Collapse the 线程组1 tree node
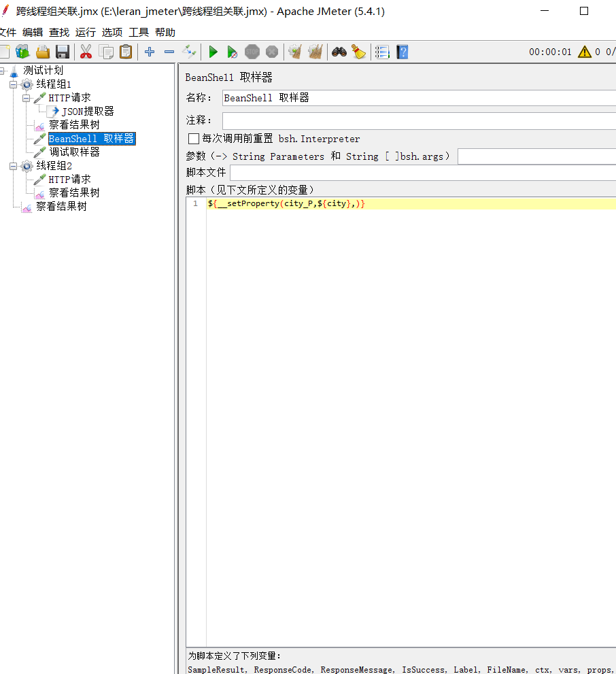 coord(14,84)
